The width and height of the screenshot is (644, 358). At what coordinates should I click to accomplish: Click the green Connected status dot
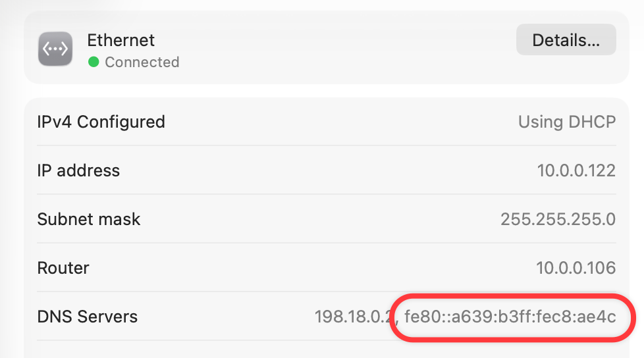pyautogui.click(x=94, y=62)
